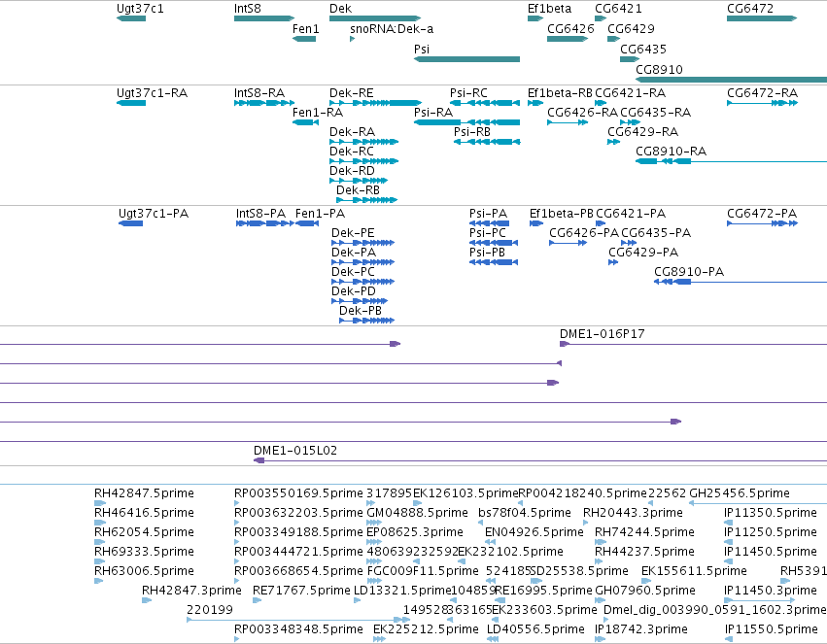The height and width of the screenshot is (644, 827).
Task: Open the snoRNA:Dek-a gene label
Action: coord(392,29)
